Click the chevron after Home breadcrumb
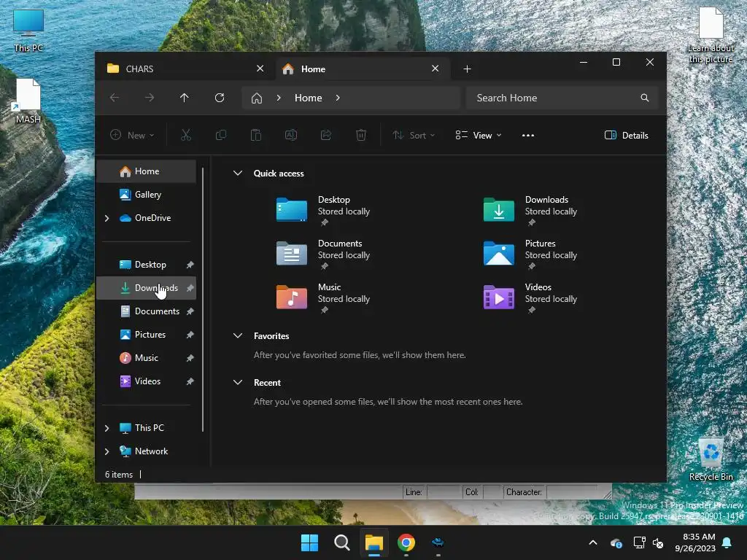 click(x=338, y=98)
